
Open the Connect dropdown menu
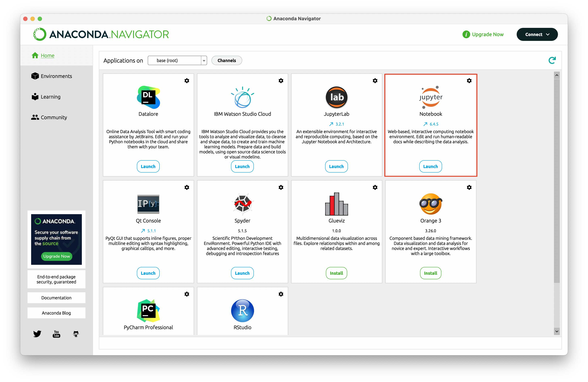[x=537, y=34]
